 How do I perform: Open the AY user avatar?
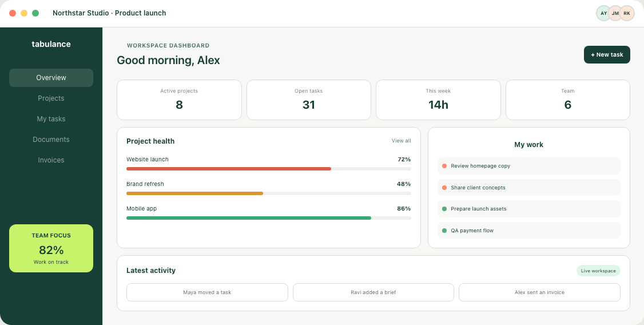point(604,13)
